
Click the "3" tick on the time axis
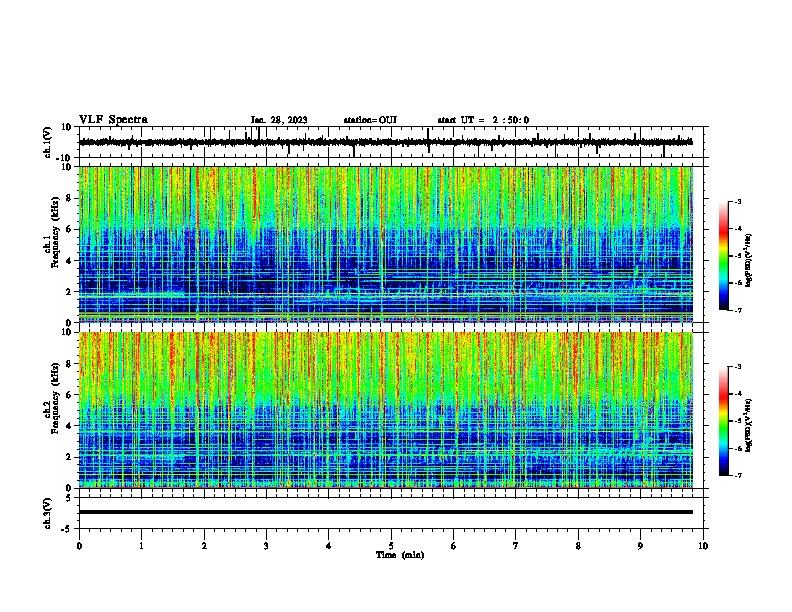click(266, 546)
